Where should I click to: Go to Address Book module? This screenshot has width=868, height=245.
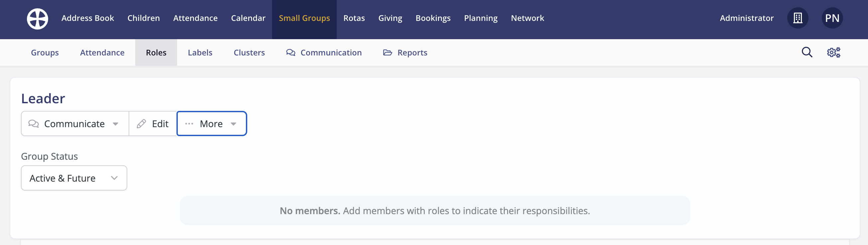pos(88,18)
